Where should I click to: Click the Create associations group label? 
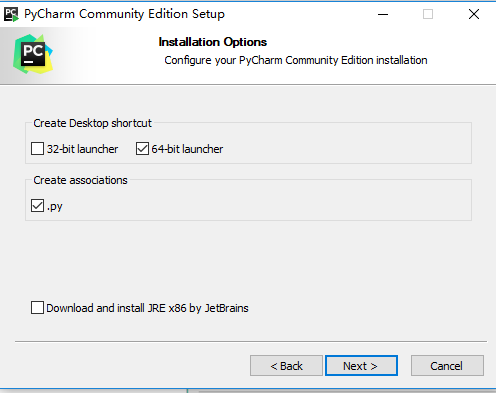(x=80, y=180)
